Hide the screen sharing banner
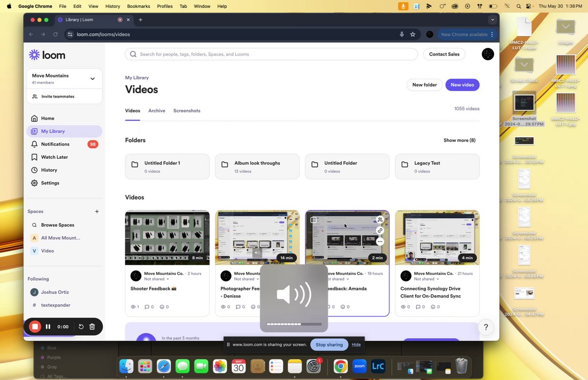Viewport: 588px width, 380px height. click(x=356, y=345)
